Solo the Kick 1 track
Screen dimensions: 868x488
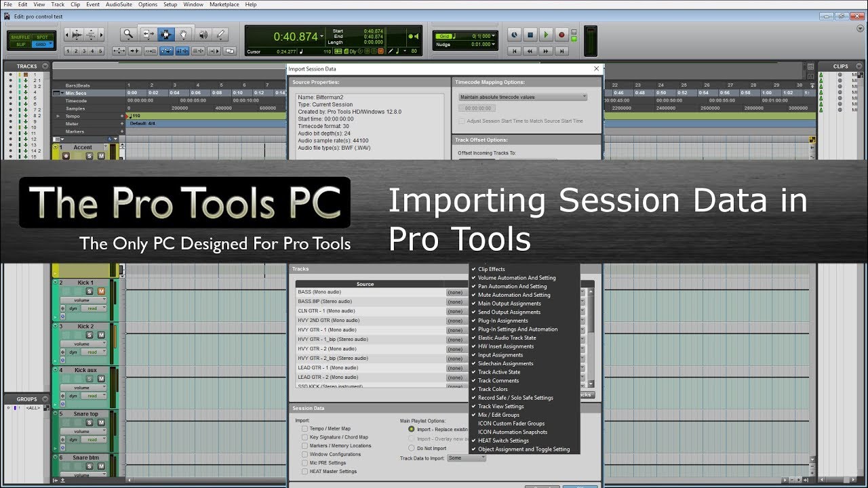click(x=89, y=291)
